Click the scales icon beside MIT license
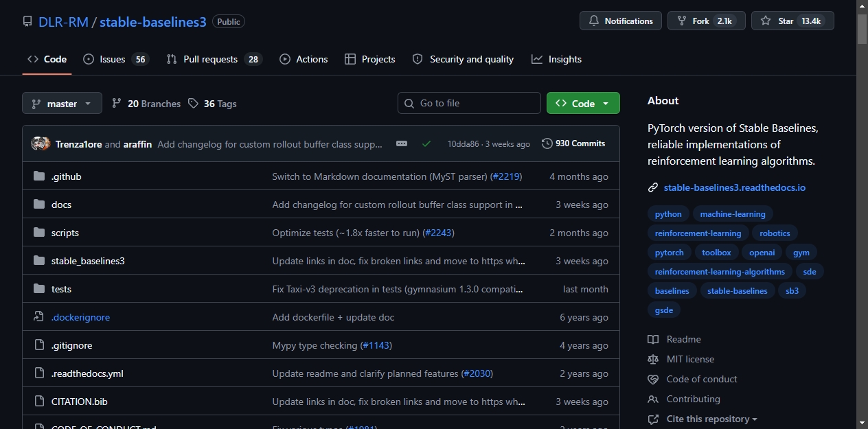 653,359
